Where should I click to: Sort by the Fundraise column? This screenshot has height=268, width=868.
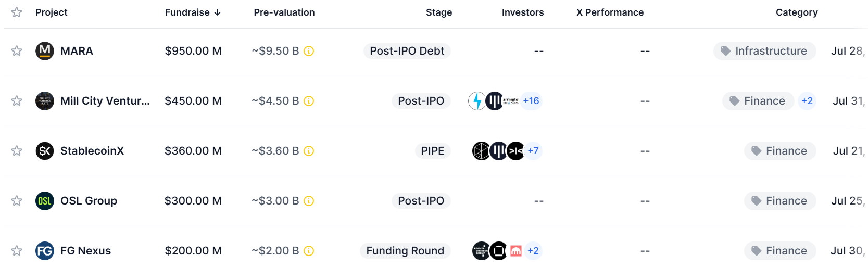pyautogui.click(x=193, y=12)
